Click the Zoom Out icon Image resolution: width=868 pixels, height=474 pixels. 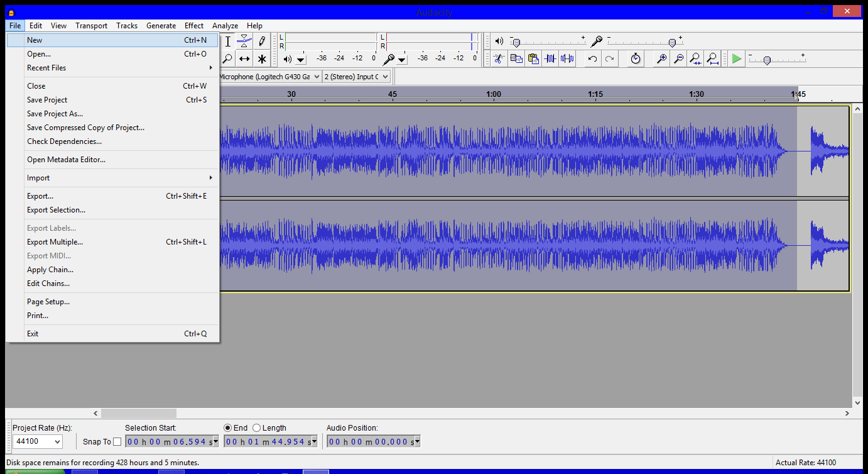point(678,58)
